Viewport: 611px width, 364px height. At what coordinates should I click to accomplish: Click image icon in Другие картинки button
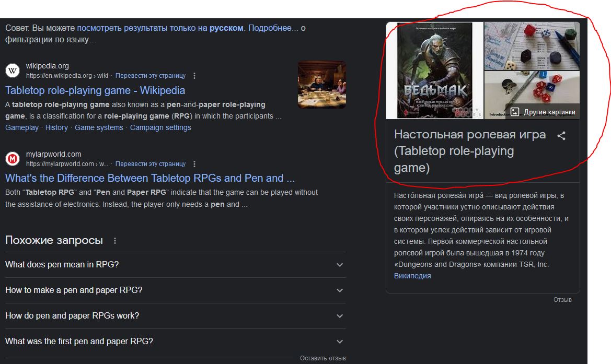(515, 112)
